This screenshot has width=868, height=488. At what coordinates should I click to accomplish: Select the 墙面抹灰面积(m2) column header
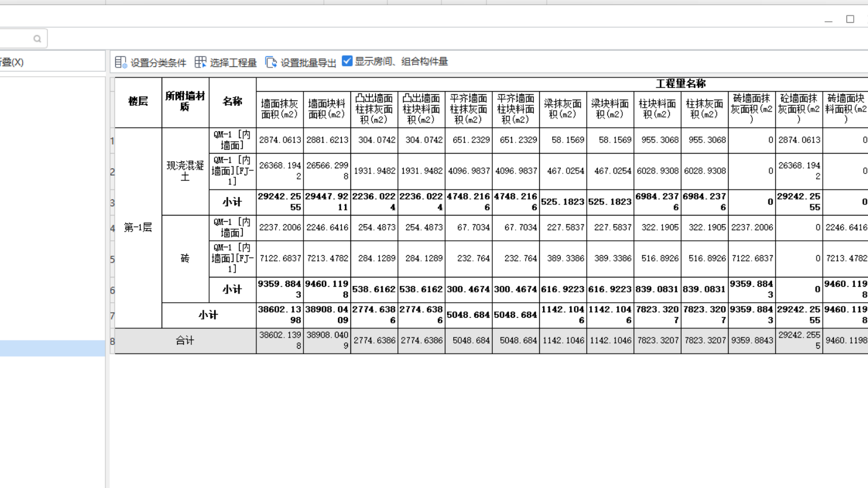point(280,109)
